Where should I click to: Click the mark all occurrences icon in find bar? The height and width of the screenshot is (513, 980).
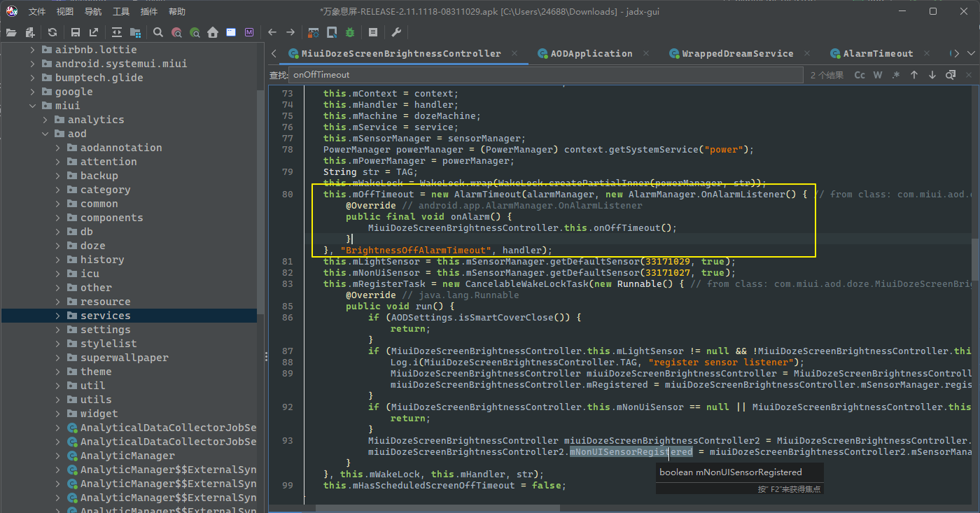pos(951,75)
